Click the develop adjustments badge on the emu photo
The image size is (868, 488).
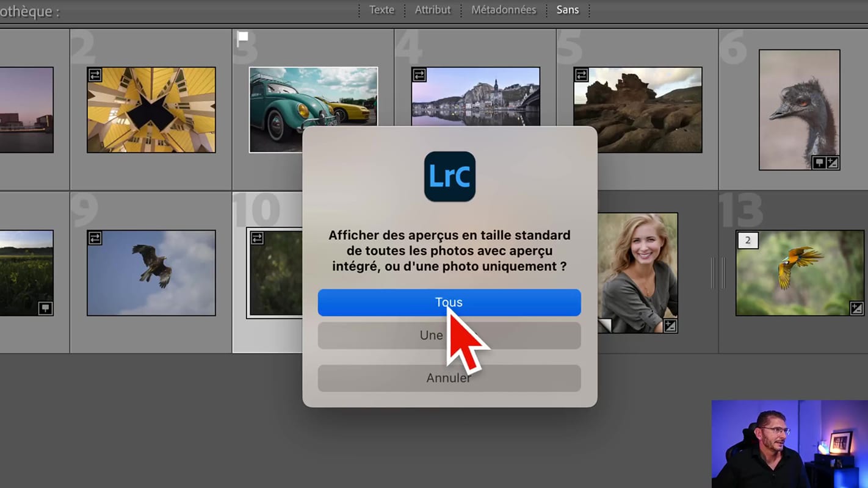pos(833,162)
